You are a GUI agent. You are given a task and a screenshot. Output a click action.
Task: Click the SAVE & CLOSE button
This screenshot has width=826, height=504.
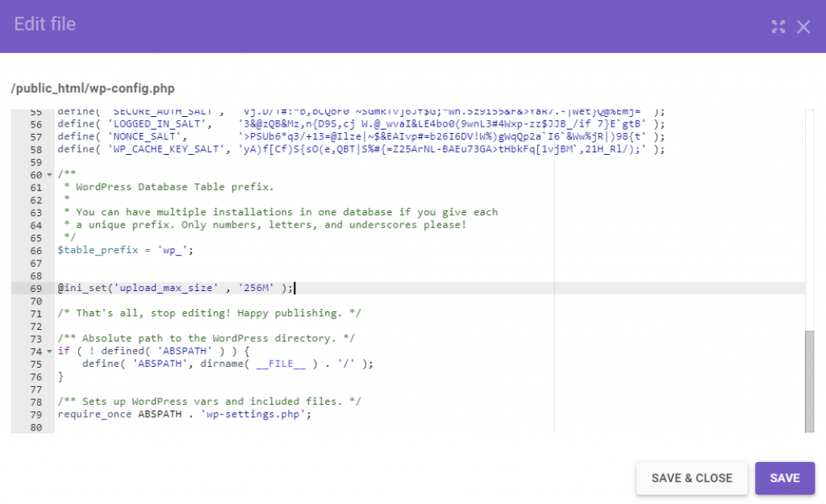(691, 478)
